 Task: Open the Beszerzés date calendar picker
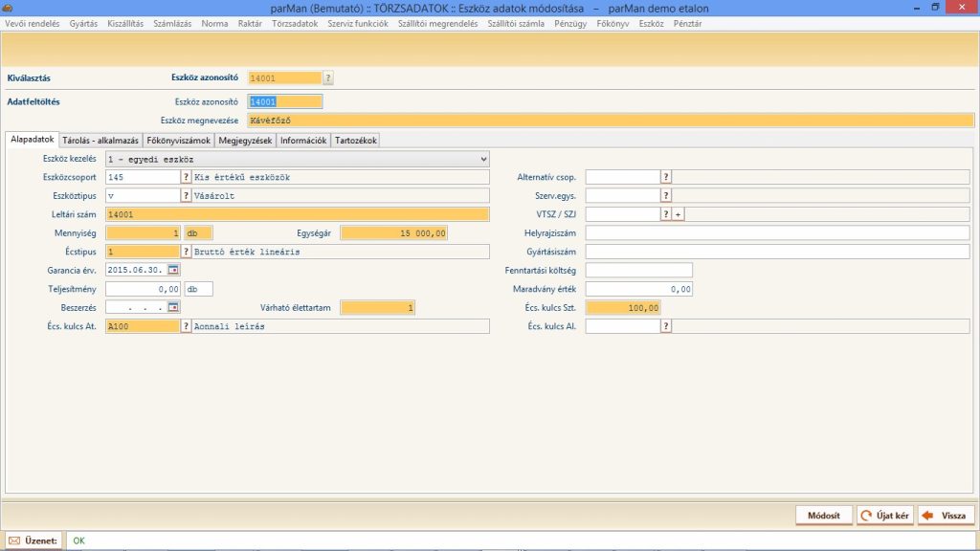tap(173, 307)
